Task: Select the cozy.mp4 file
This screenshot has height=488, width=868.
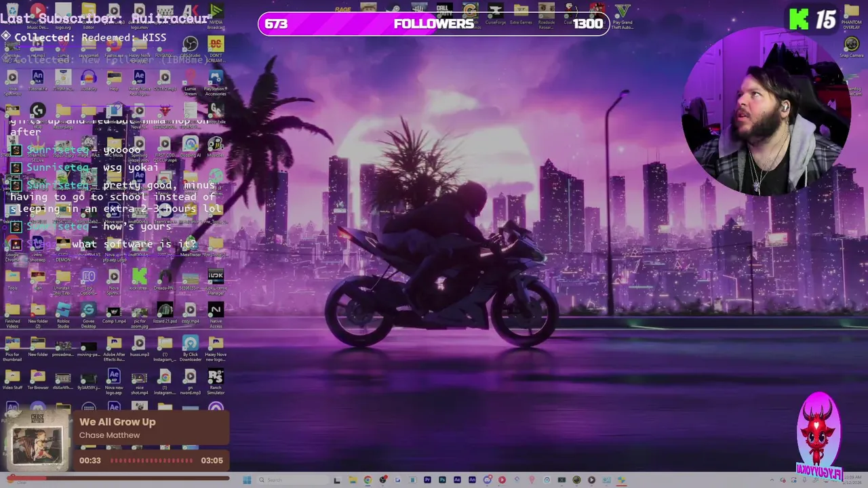Action: [190, 313]
